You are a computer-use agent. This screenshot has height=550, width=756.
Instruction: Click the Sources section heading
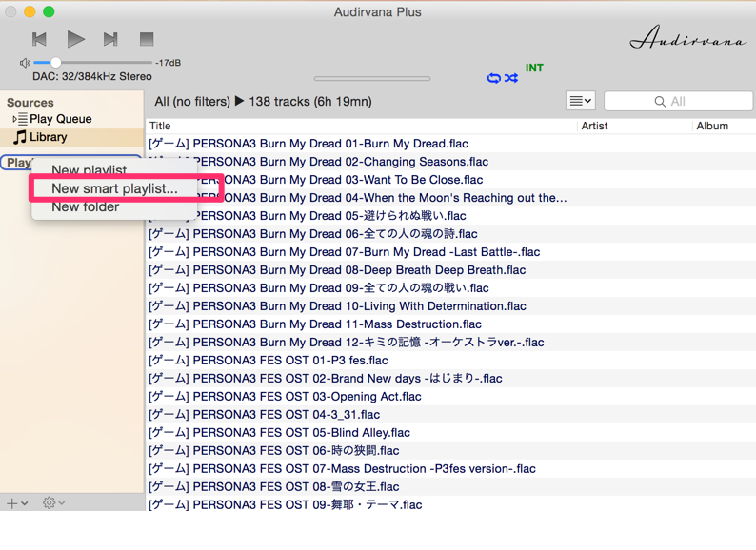point(30,103)
